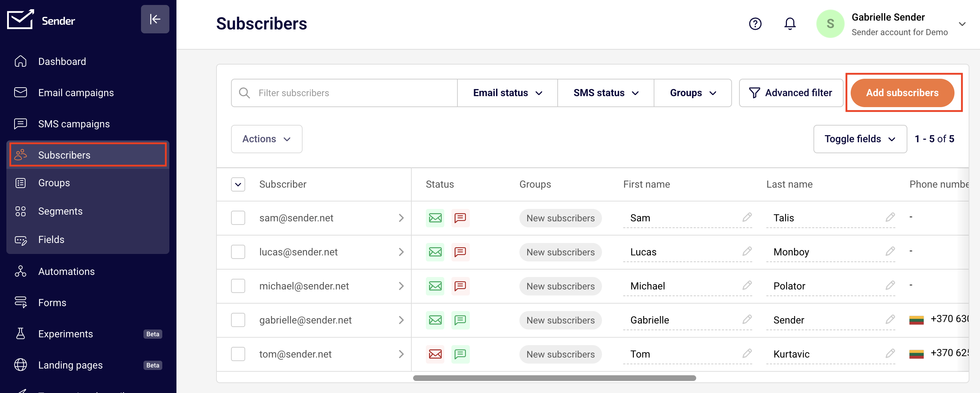980x393 pixels.
Task: Click the green SMS icon for gabrielle@sender.net
Action: point(460,320)
